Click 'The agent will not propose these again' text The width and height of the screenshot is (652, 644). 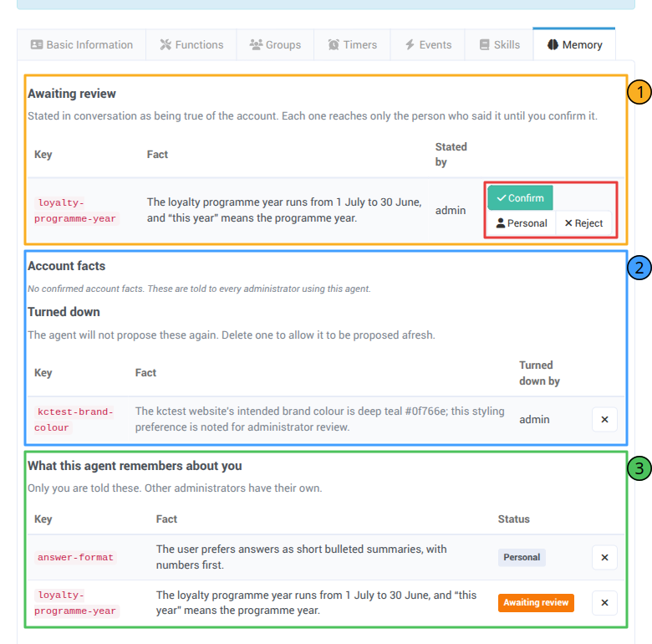coord(232,335)
